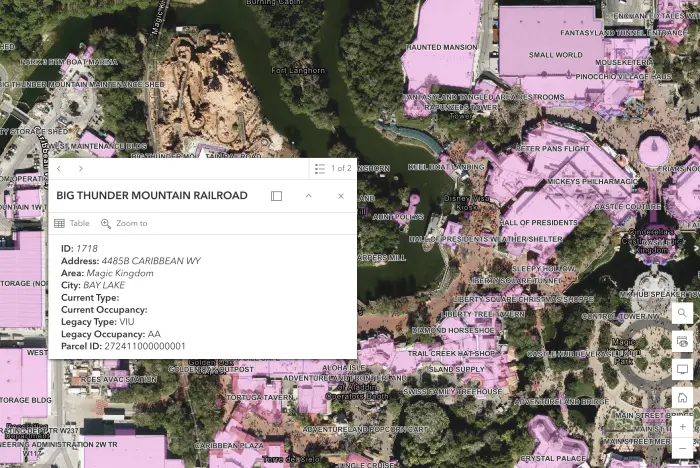700x468 pixels.
Task: Open the '1 of 2' feature list
Action: 333,169
